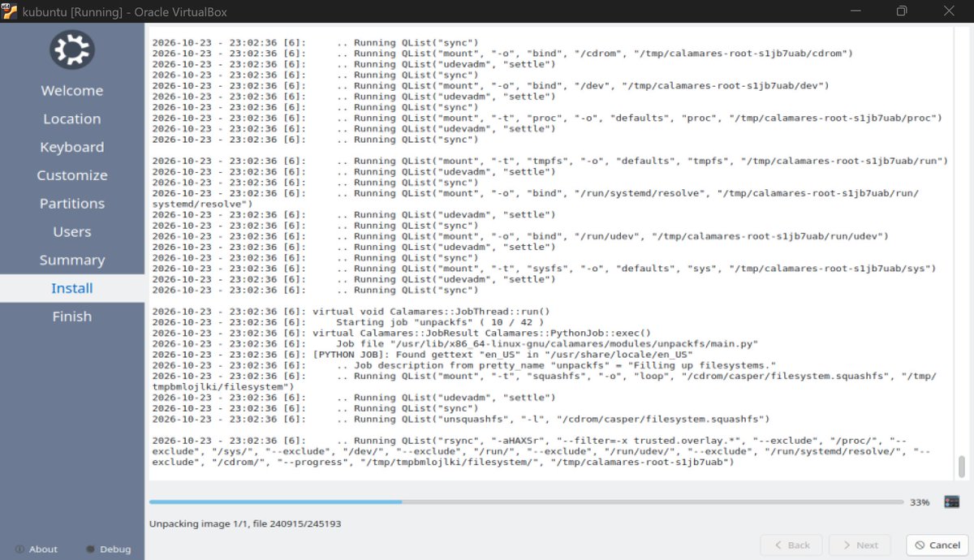Click the log line mounting "tmpfs"
The width and height of the screenshot is (974, 560).
click(550, 162)
